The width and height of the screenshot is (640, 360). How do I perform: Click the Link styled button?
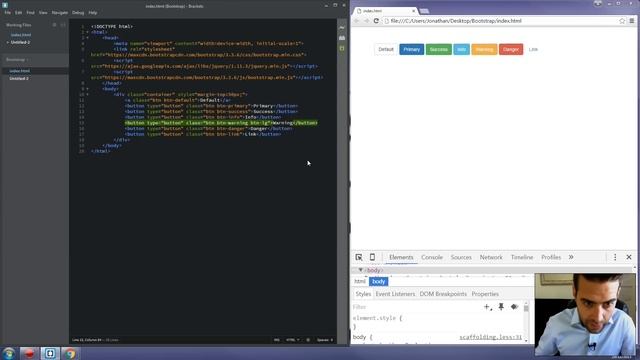[533, 49]
